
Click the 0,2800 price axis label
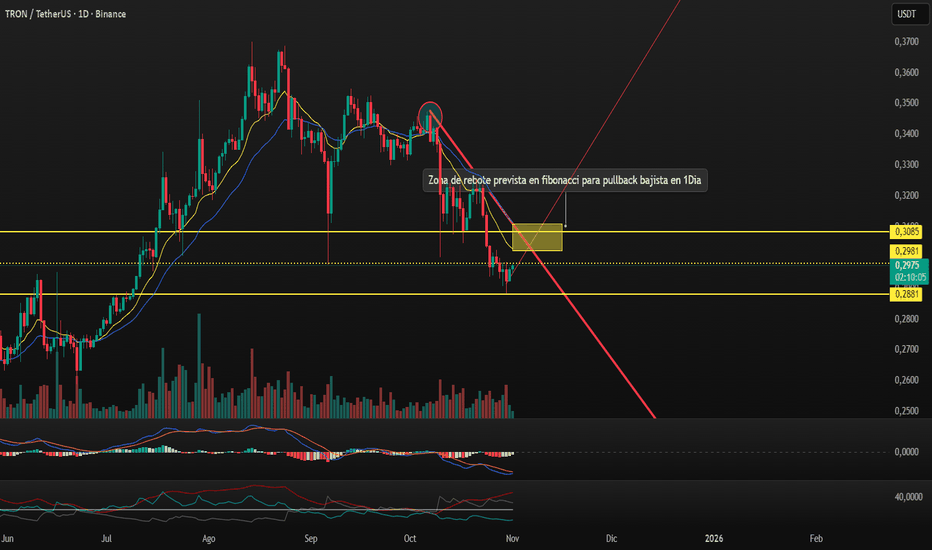[x=906, y=319]
